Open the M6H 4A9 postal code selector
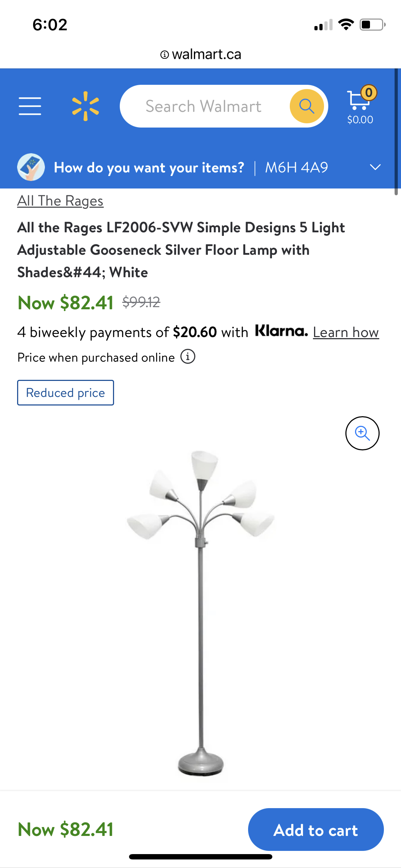 point(297,167)
